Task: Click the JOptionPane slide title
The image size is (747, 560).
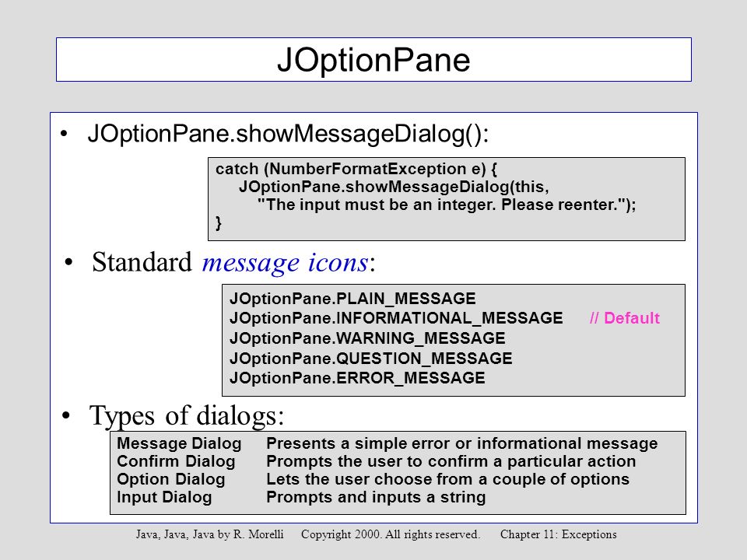Action: [373, 60]
